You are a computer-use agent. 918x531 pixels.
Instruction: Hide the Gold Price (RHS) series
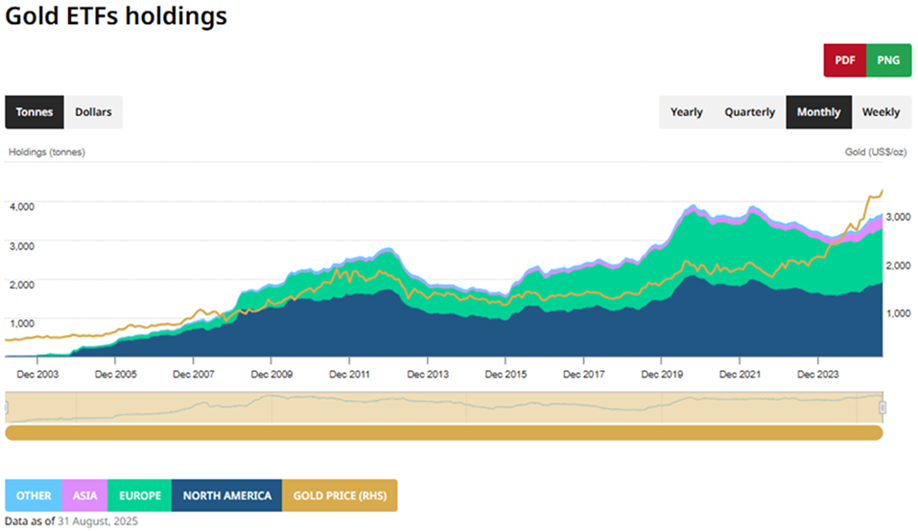coord(339,495)
